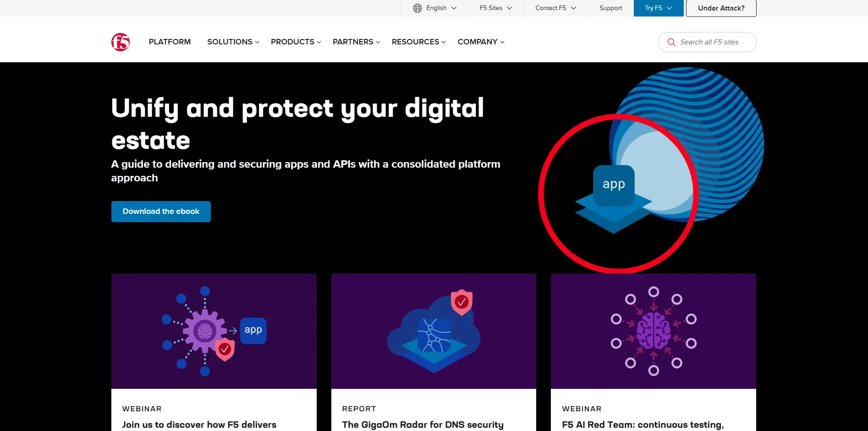The image size is (868, 431).
Task: Click the Download the ebook button
Action: tap(161, 212)
